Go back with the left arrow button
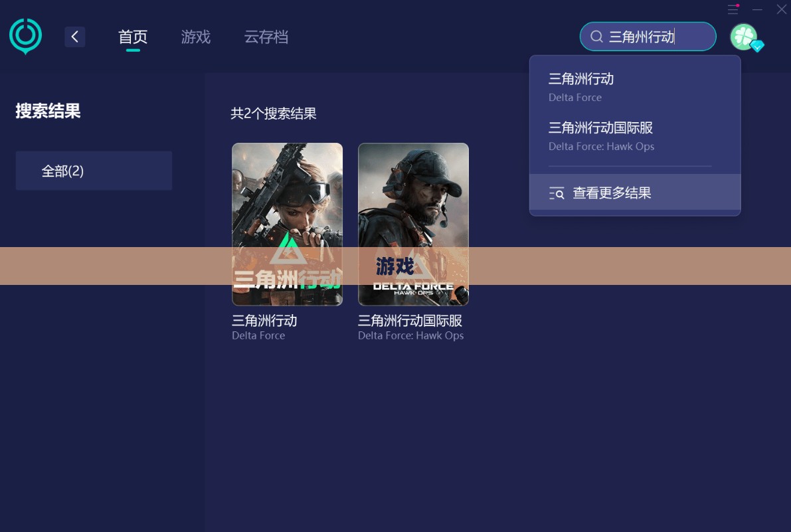This screenshot has width=791, height=532. [x=74, y=37]
